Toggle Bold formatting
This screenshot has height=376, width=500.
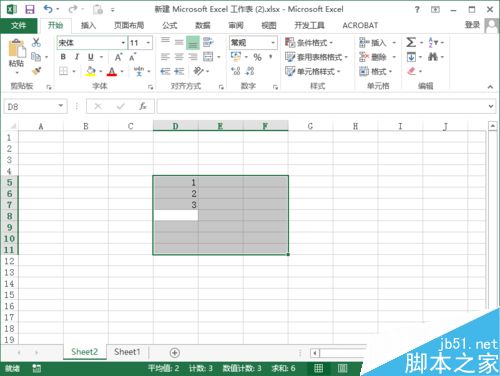63,57
